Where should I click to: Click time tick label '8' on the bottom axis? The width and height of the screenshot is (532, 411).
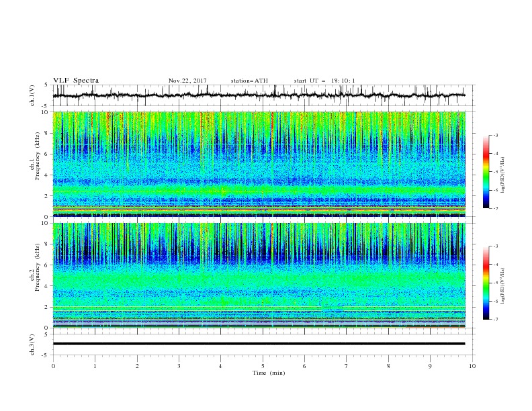tap(388, 366)
